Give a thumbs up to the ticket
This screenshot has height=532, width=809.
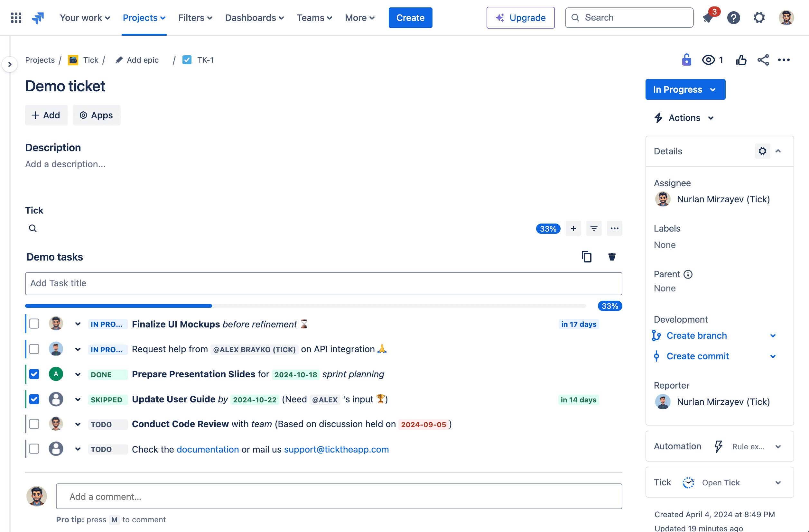pos(741,60)
